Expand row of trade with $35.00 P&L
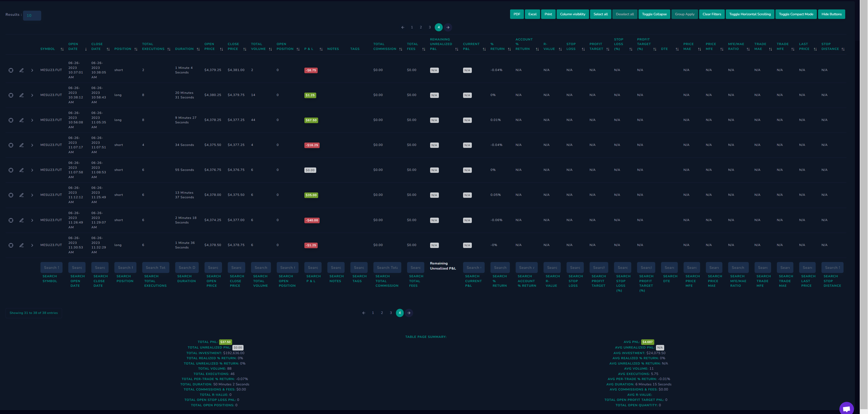868x414 pixels. [32, 195]
